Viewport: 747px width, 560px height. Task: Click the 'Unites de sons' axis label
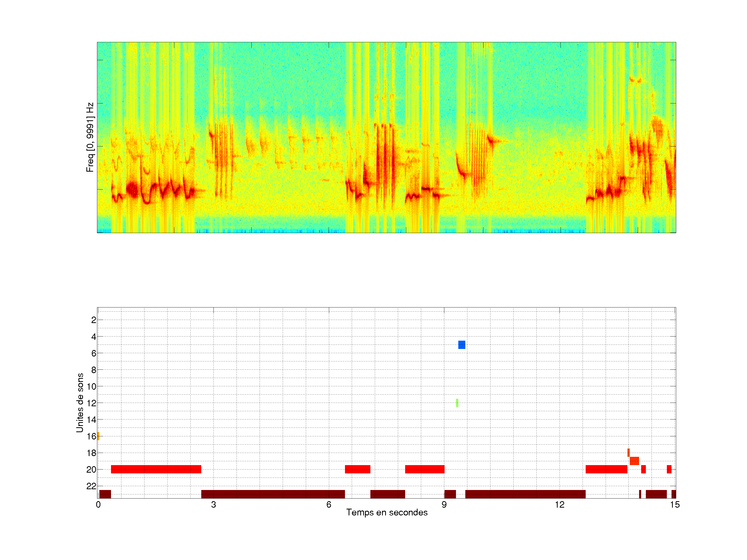80,402
